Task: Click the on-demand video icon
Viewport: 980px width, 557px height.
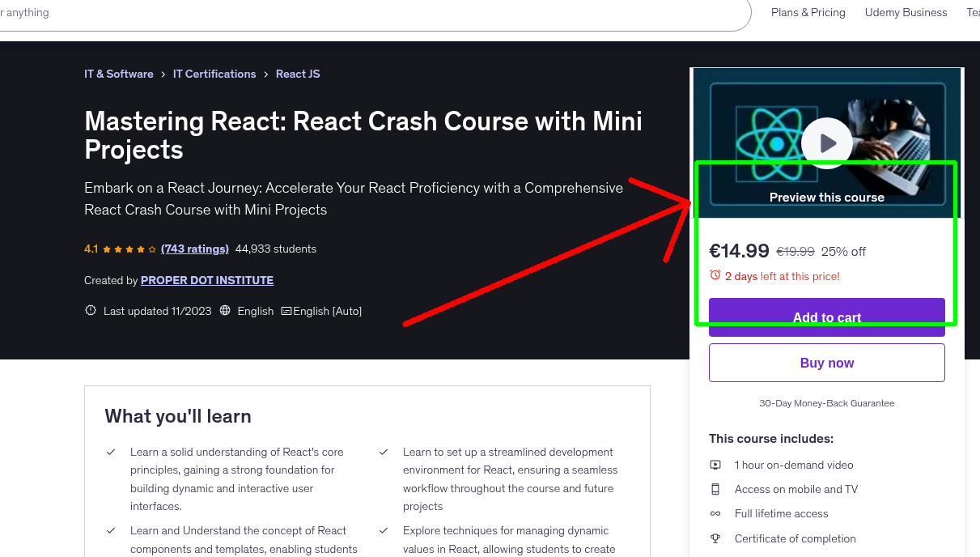Action: pyautogui.click(x=715, y=465)
